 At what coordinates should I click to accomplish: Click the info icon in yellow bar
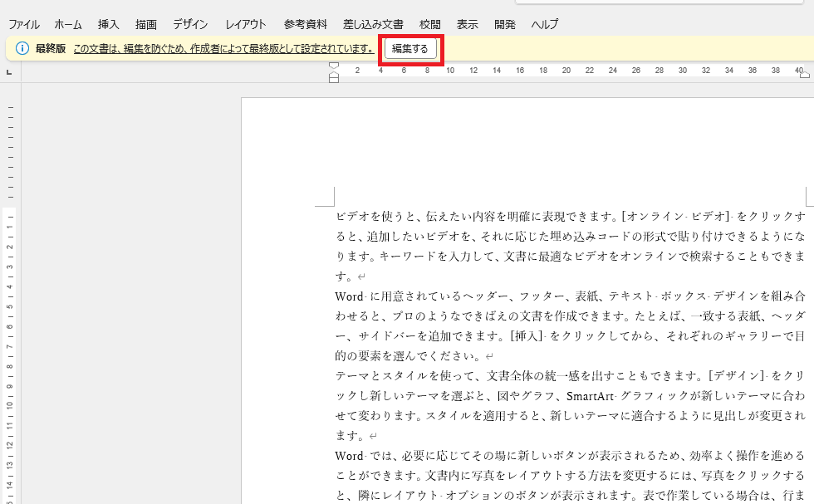coord(22,48)
